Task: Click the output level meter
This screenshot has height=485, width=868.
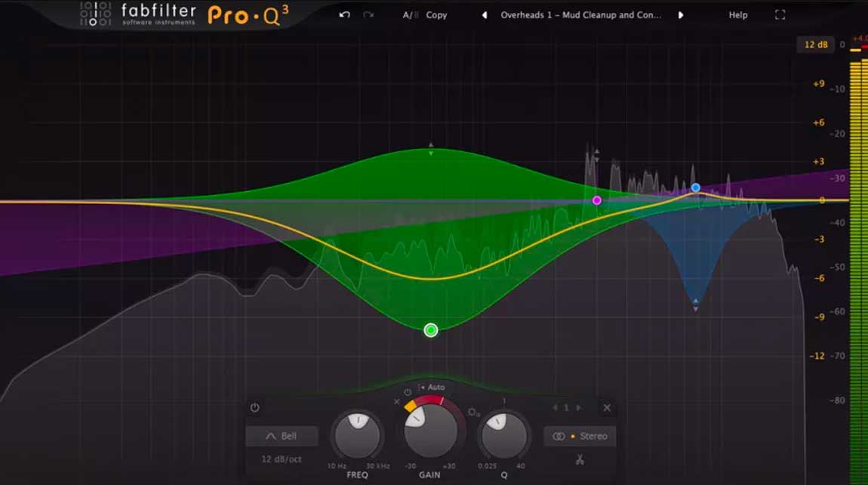Action: point(859,266)
